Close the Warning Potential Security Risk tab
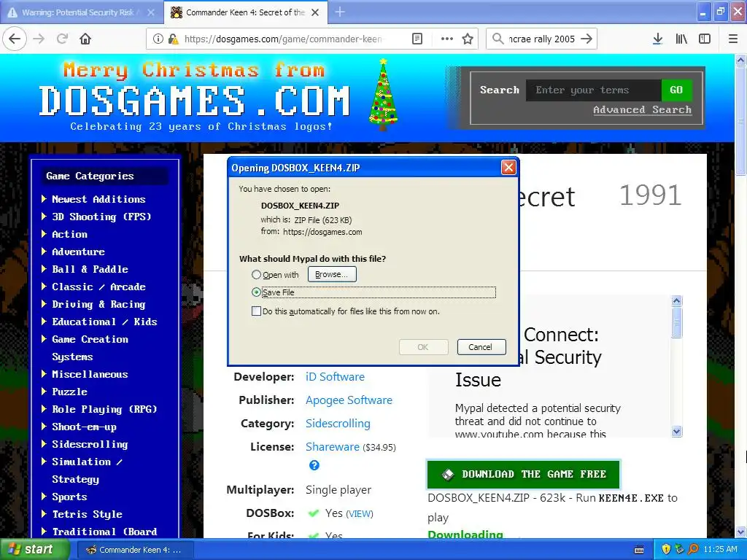Screen dimensions: 747x560 (150, 12)
